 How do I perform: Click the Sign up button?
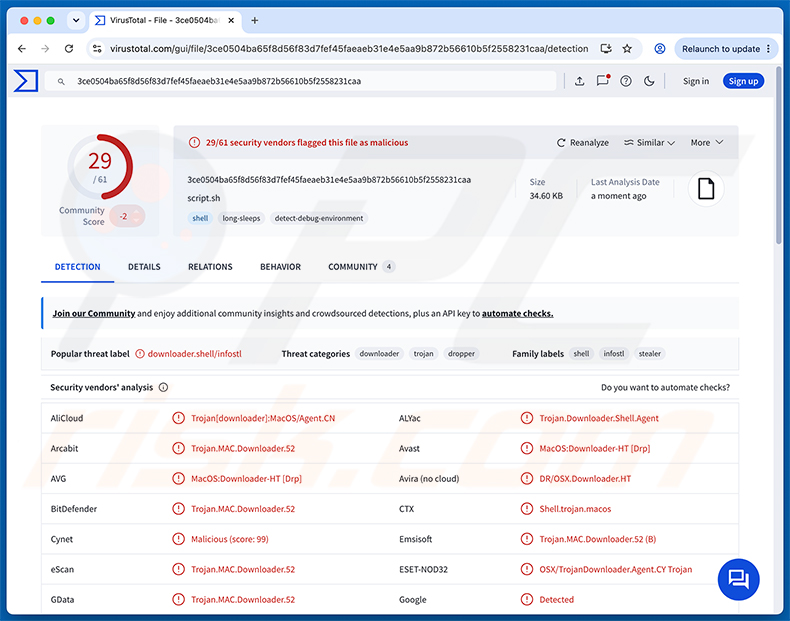(x=743, y=81)
